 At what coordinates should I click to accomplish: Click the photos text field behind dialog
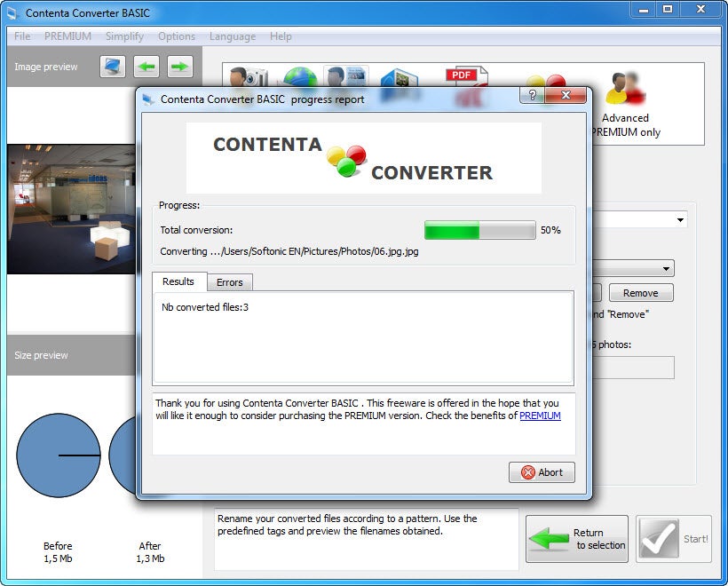(x=633, y=368)
